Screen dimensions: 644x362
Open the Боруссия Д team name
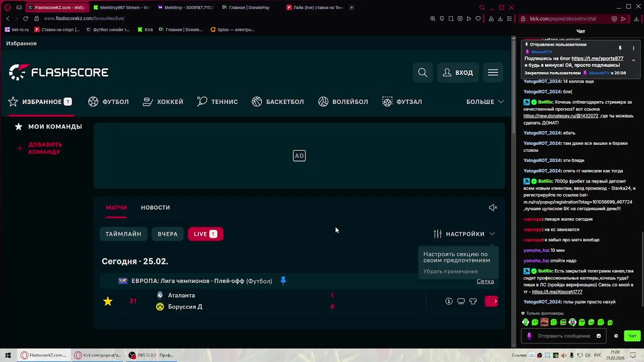[x=185, y=307]
